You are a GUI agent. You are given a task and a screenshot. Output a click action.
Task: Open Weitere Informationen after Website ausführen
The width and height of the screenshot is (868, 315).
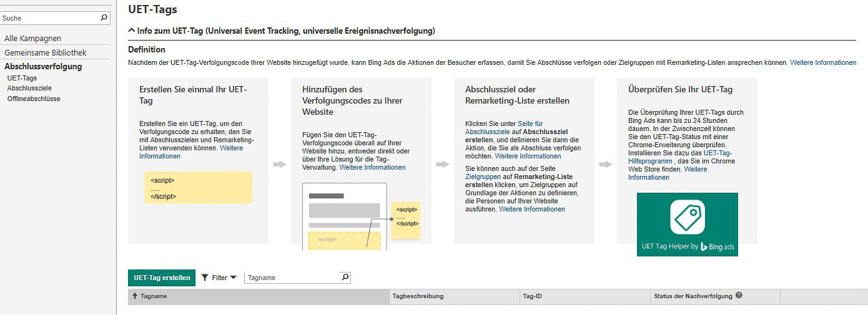pyautogui.click(x=532, y=209)
